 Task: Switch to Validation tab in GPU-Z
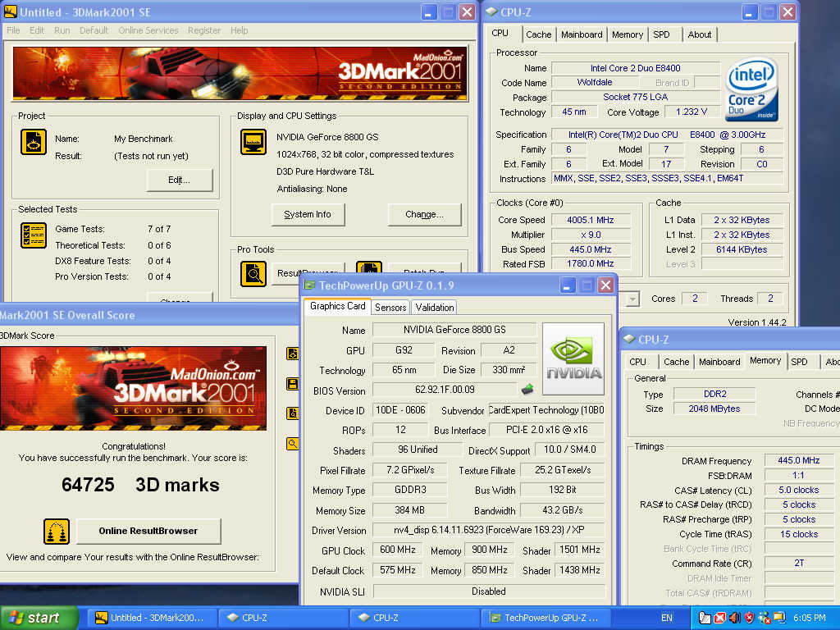click(435, 308)
